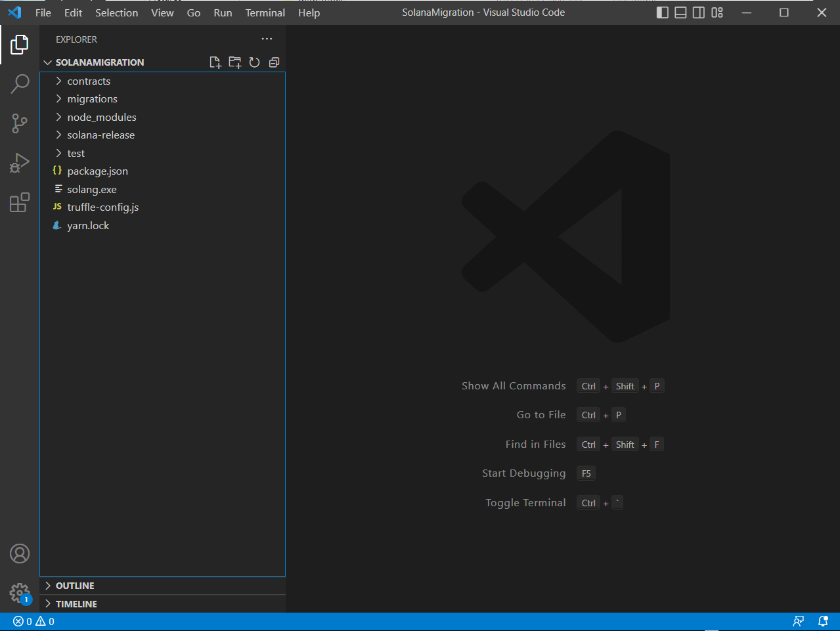Viewport: 840px width, 631px height.
Task: Click Go to File label
Action: tap(541, 415)
